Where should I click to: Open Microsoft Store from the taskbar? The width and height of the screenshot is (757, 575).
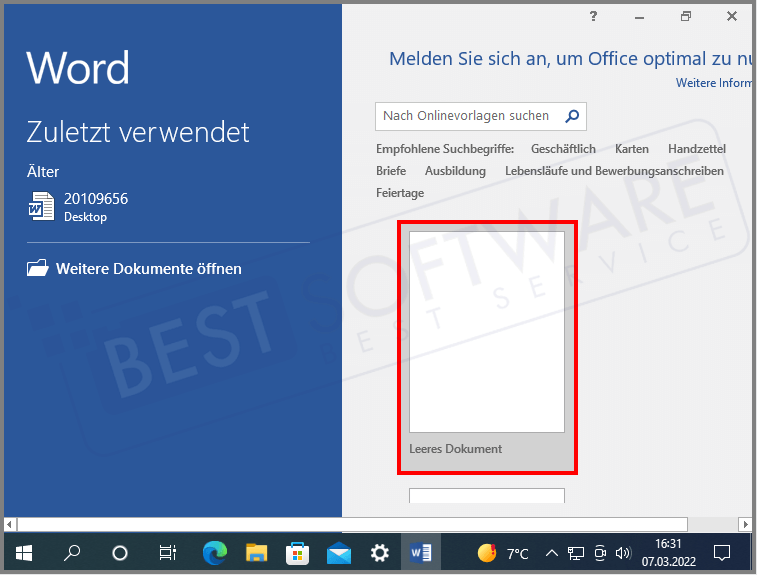point(297,553)
